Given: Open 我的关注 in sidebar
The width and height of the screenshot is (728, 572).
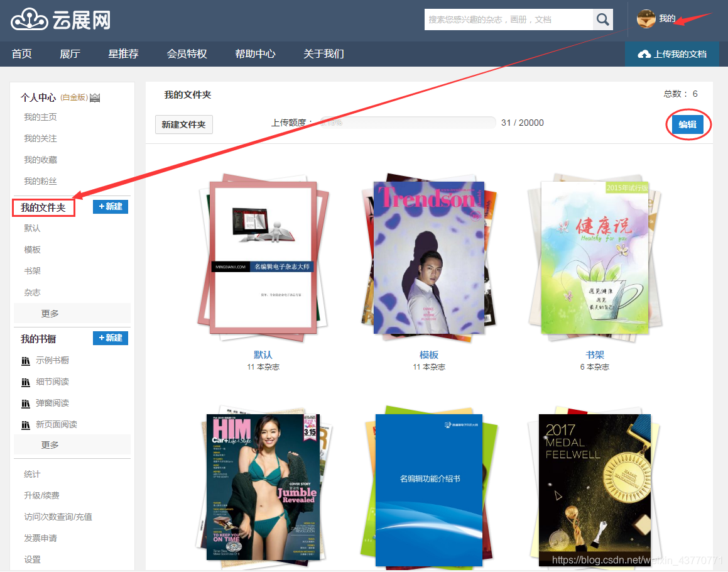Looking at the screenshot, I should click(x=40, y=138).
